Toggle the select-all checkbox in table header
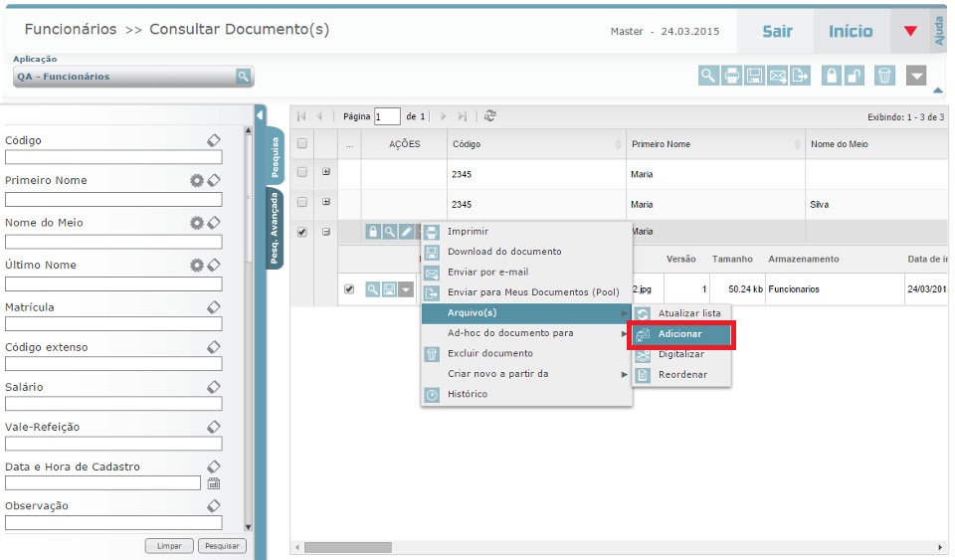The width and height of the screenshot is (955, 560). click(302, 144)
